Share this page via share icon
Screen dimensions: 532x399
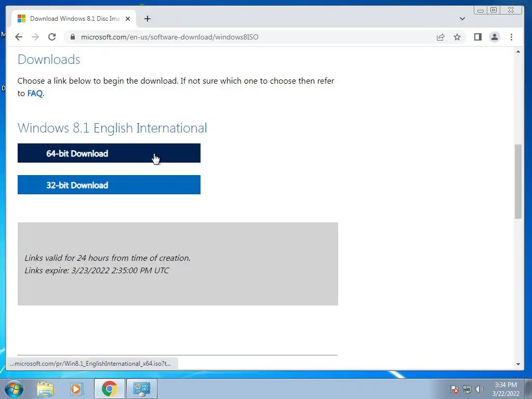441,37
